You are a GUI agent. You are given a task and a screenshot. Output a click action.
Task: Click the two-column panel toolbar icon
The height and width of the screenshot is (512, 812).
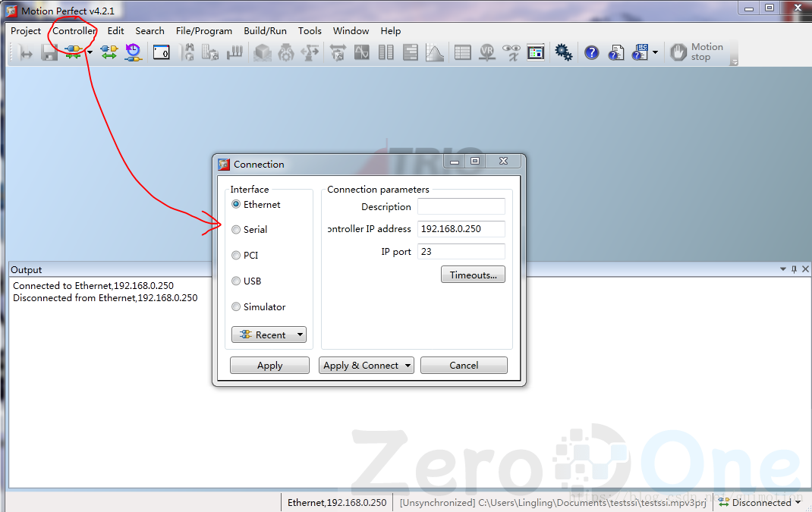386,52
